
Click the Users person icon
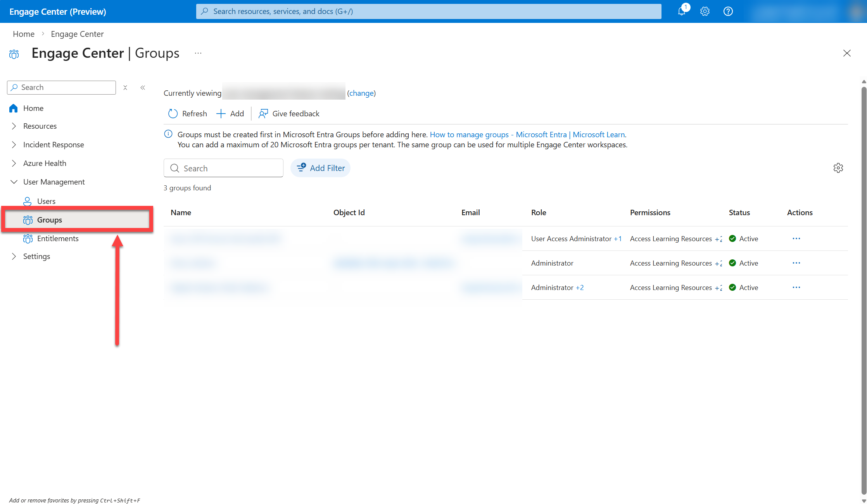click(28, 201)
